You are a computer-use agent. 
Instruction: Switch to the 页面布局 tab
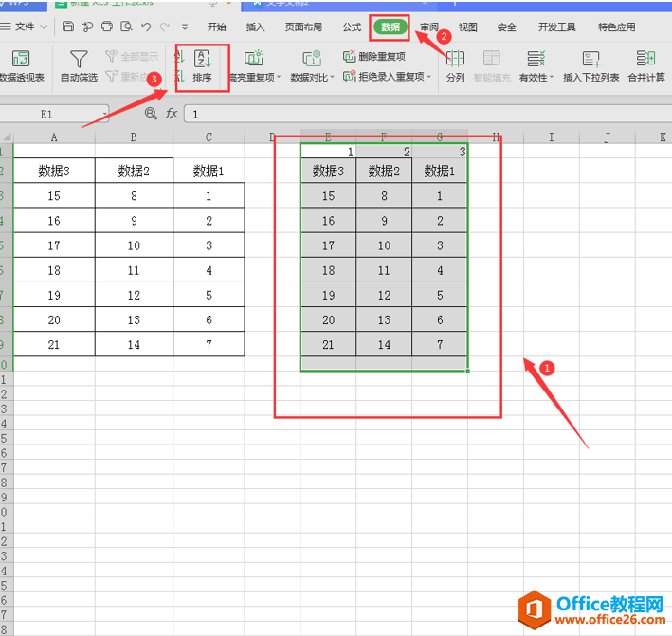(x=303, y=27)
